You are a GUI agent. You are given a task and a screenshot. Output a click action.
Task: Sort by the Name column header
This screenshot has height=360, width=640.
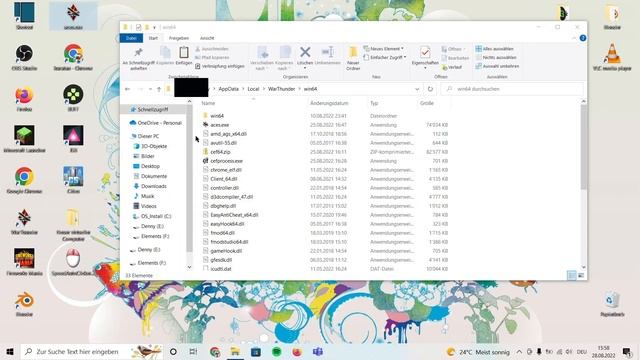(208, 103)
